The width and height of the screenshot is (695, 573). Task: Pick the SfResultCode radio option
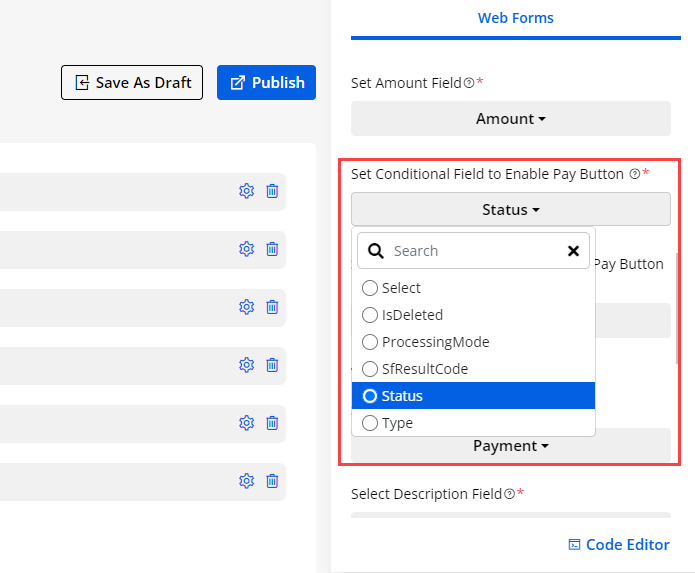coord(371,369)
